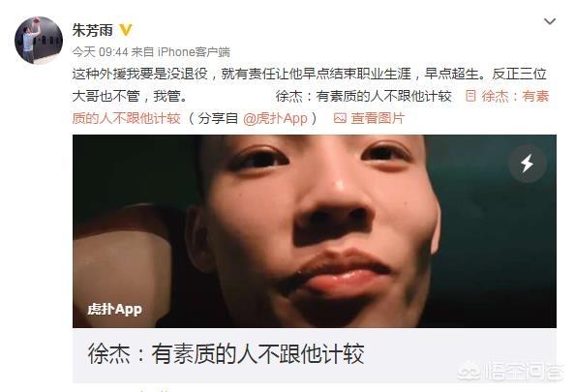Click the iPhone客户端 source link

click(x=194, y=52)
